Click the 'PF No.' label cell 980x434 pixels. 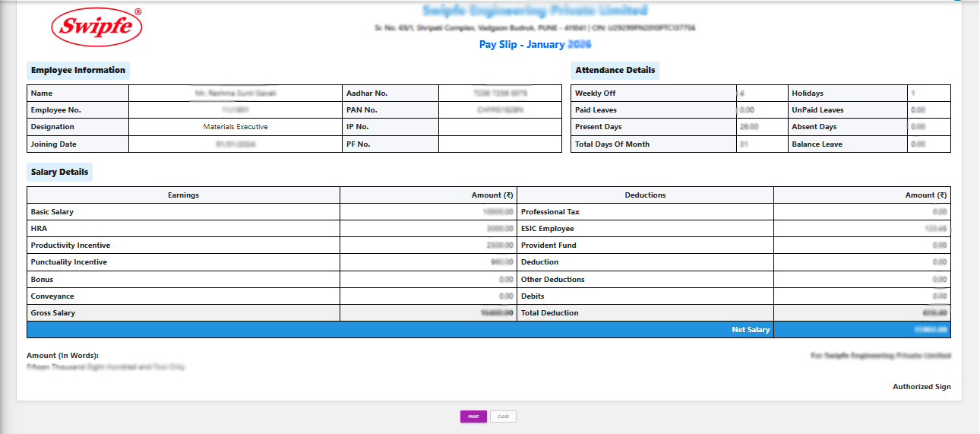point(390,144)
